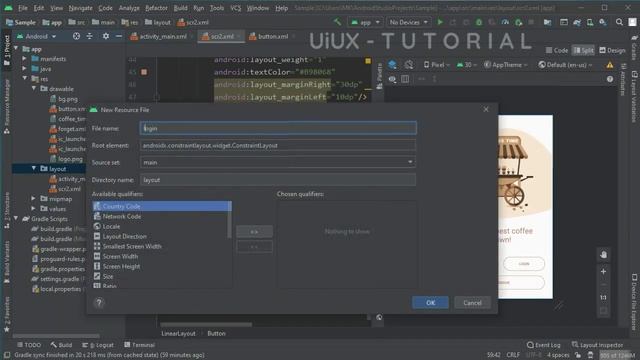This screenshot has height=360, width=640.
Task: Click the warning triangle icon in design toolbar
Action: point(610,65)
